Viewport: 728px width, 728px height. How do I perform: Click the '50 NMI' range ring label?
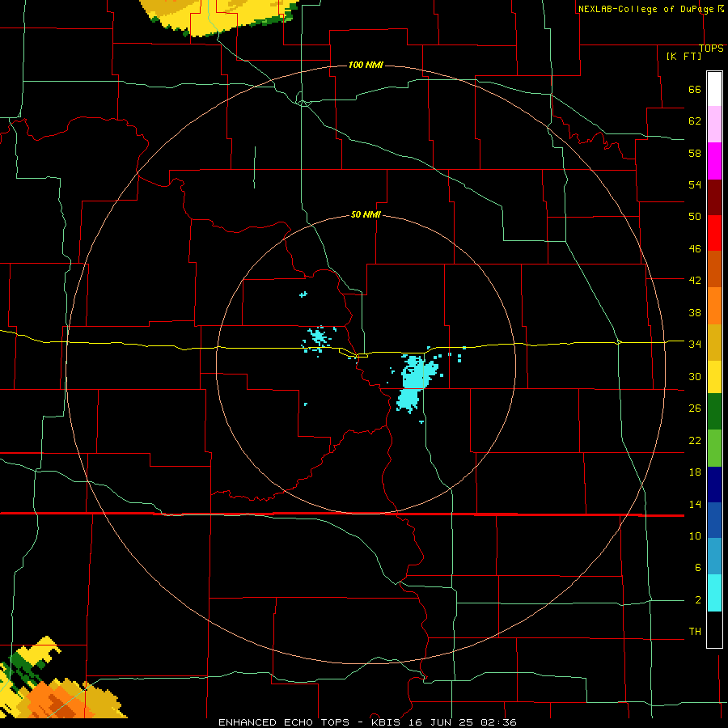[366, 214]
